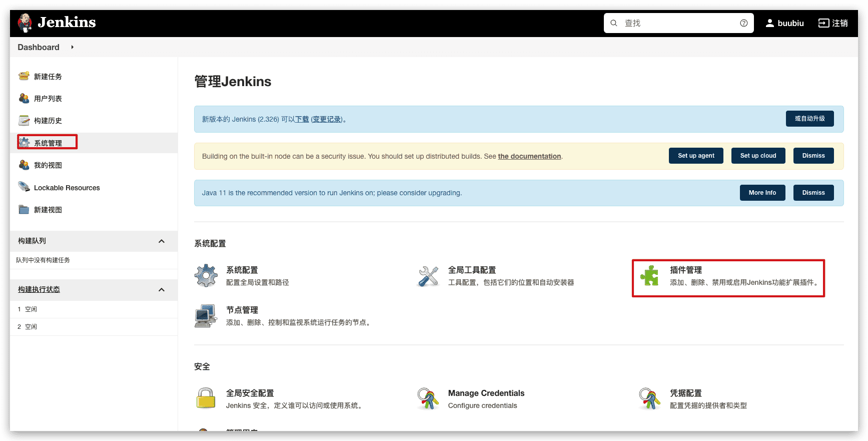Open the documentation link
The height and width of the screenshot is (441, 868).
[529, 156]
